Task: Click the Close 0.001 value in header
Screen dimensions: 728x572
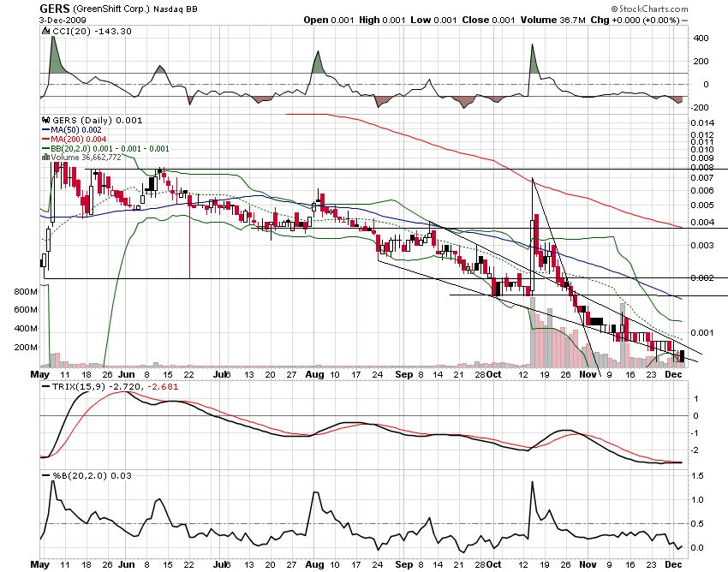Action: pyautogui.click(x=488, y=20)
